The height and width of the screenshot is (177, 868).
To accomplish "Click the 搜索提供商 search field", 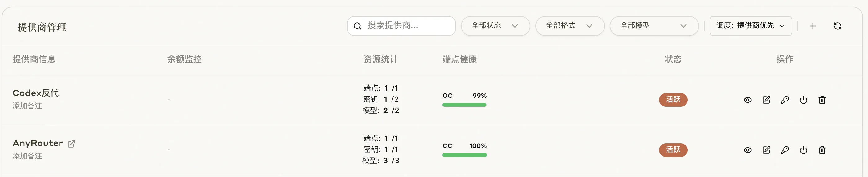I will coord(401,26).
